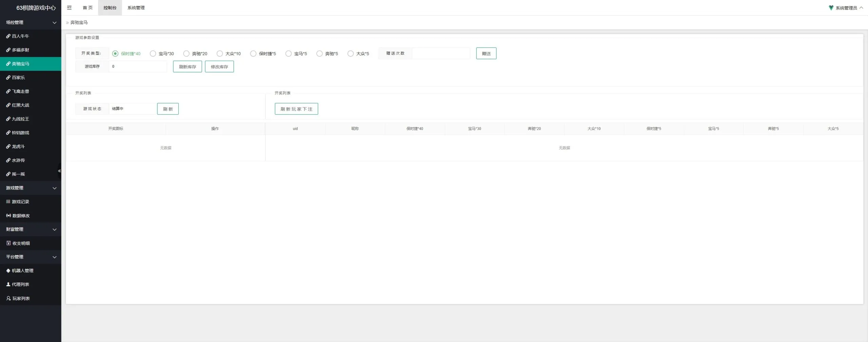868x342 pixels.
Task: Click the link icon beside 百家乐
Action: click(x=8, y=78)
